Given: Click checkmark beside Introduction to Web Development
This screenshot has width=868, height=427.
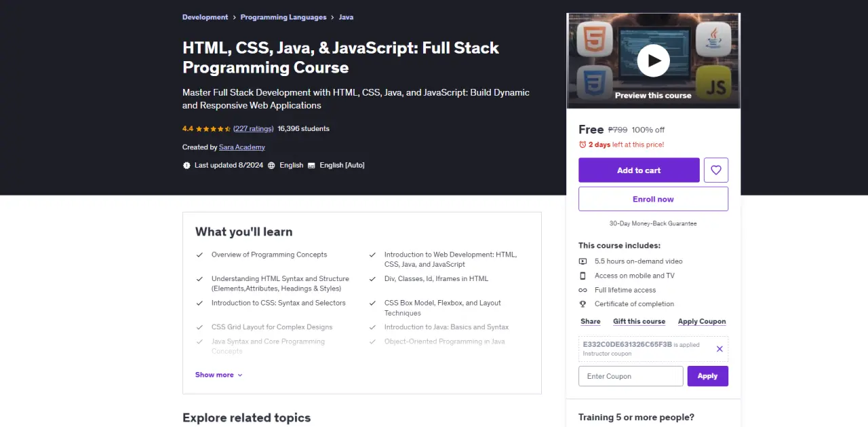Looking at the screenshot, I should pos(372,255).
